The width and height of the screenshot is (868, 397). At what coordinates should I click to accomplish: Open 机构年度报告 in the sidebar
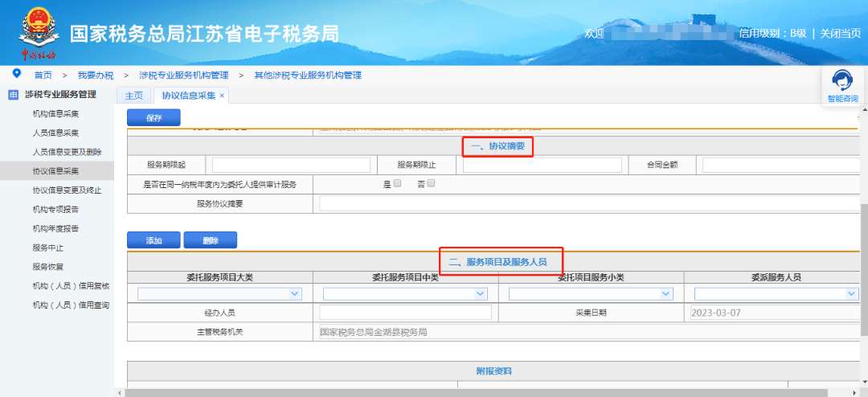pos(55,229)
